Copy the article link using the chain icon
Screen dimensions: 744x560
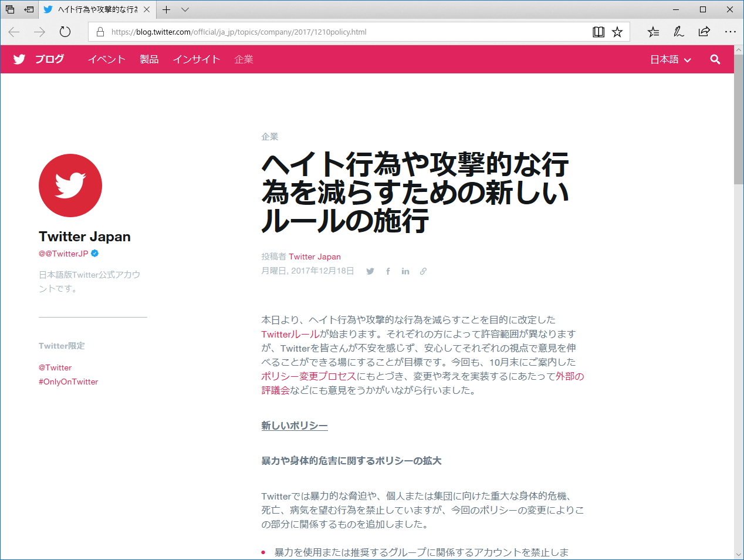(x=423, y=271)
